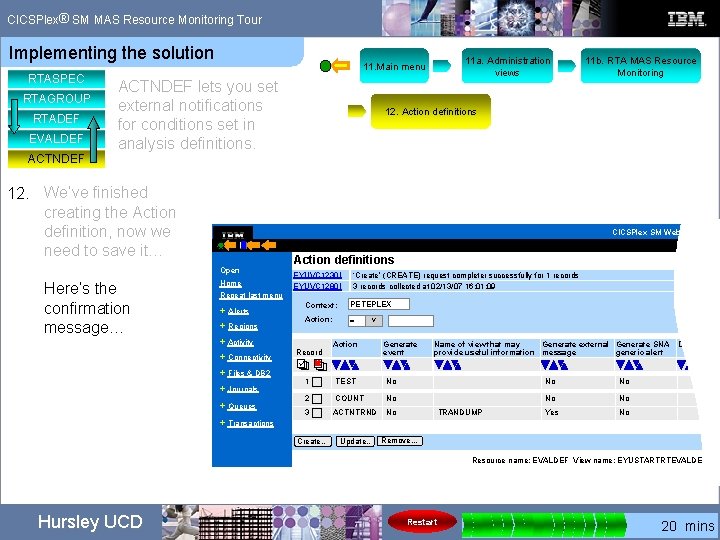Go to step 11. Main menu
The height and width of the screenshot is (540, 720).
pos(394,66)
